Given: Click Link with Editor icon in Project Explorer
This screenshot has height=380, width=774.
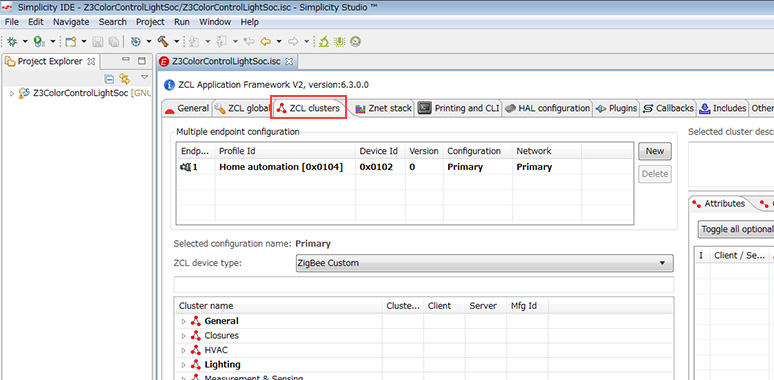Looking at the screenshot, I should [x=124, y=79].
